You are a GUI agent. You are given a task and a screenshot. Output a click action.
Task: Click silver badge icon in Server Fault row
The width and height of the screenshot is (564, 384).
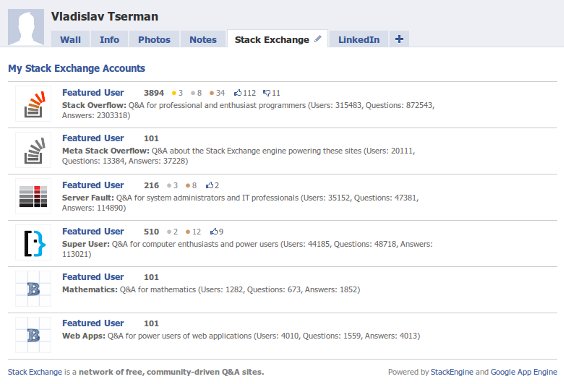169,186
